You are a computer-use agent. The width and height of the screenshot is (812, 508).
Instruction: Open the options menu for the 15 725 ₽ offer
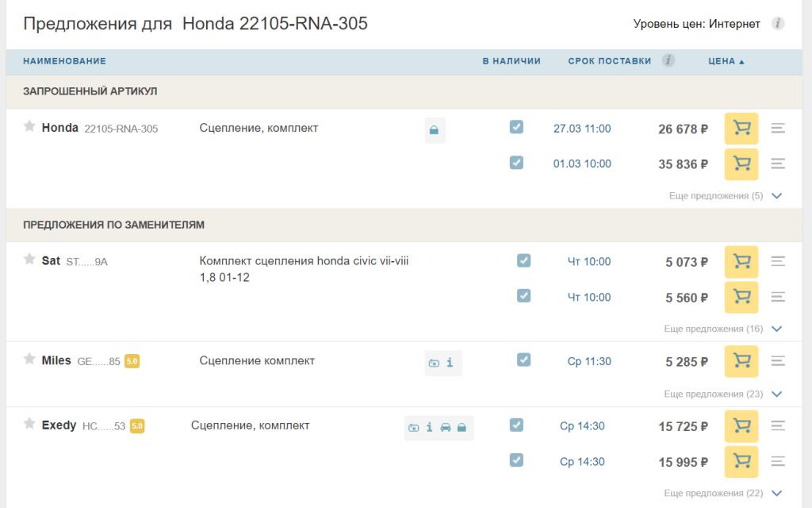tap(778, 425)
